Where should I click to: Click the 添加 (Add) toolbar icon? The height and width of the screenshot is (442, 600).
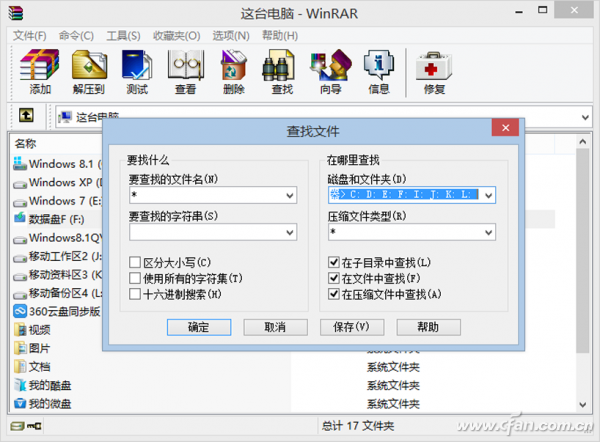pyautogui.click(x=39, y=65)
